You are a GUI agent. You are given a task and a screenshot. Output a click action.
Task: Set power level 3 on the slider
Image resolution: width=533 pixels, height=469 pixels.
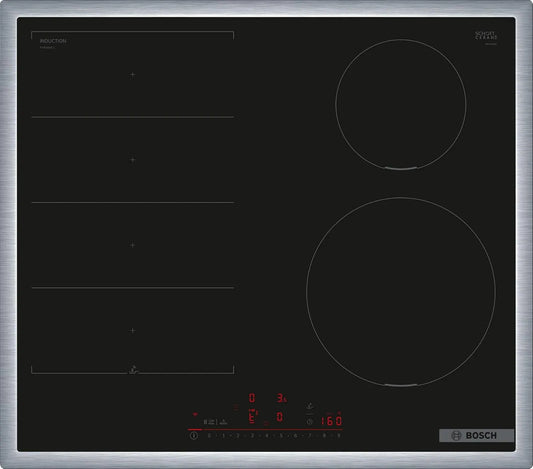pyautogui.click(x=252, y=435)
